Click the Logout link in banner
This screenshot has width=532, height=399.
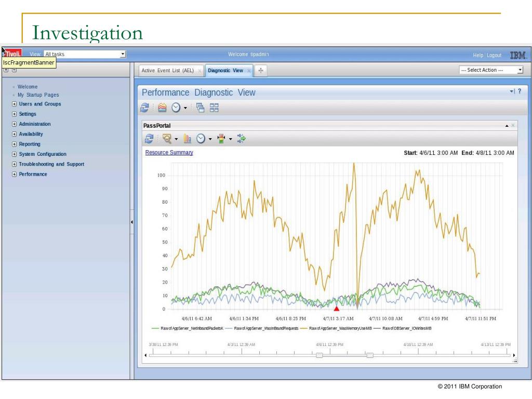[494, 55]
